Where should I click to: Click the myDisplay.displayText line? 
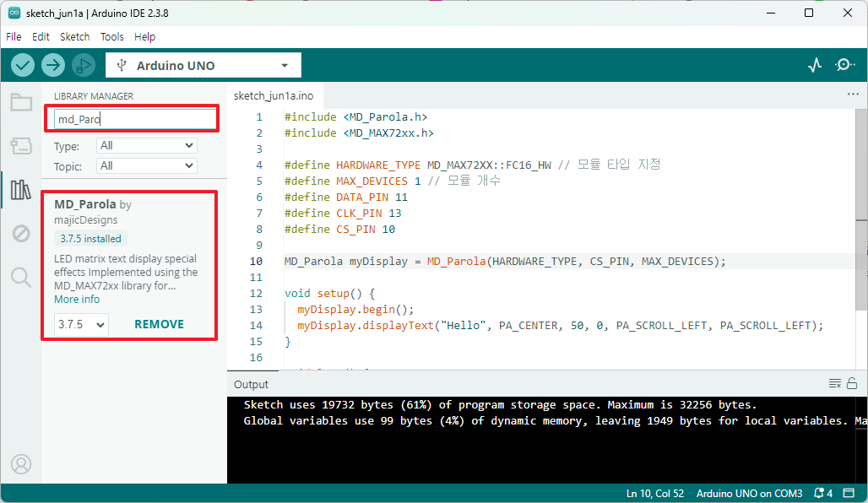pyautogui.click(x=560, y=326)
